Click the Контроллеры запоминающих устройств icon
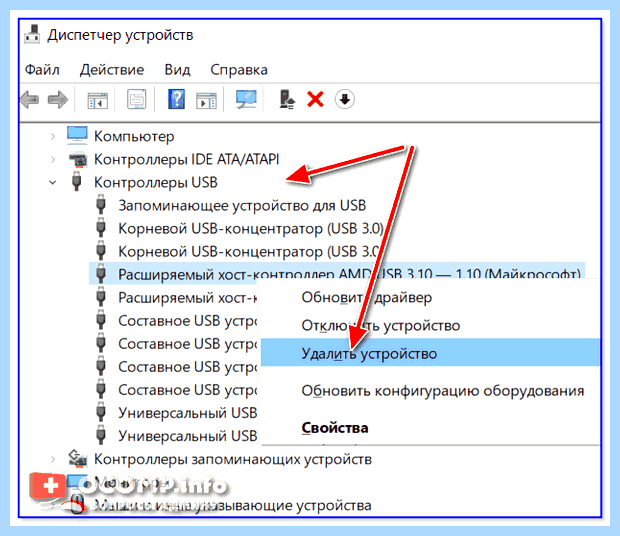620x536 pixels. coord(78,459)
